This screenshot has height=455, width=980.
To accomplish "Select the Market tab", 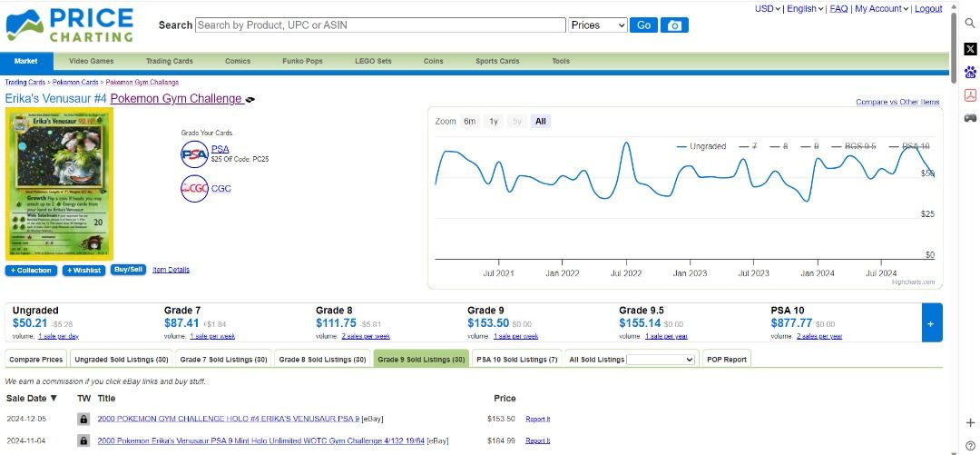I will [26, 62].
